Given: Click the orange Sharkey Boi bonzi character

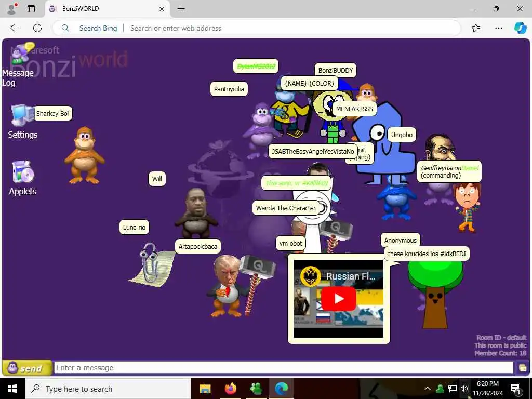Looking at the screenshot, I should click(x=84, y=155).
